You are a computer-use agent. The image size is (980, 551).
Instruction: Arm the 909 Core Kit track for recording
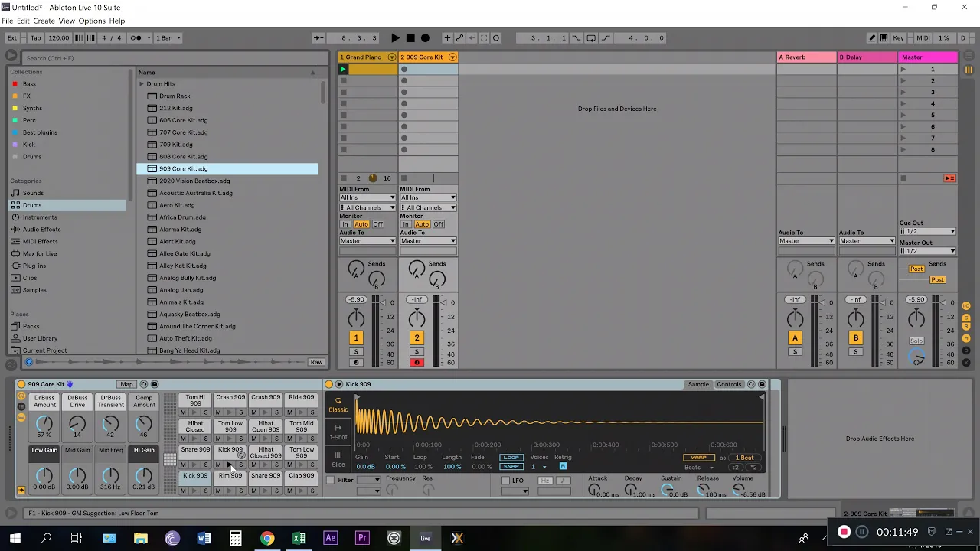pos(416,363)
